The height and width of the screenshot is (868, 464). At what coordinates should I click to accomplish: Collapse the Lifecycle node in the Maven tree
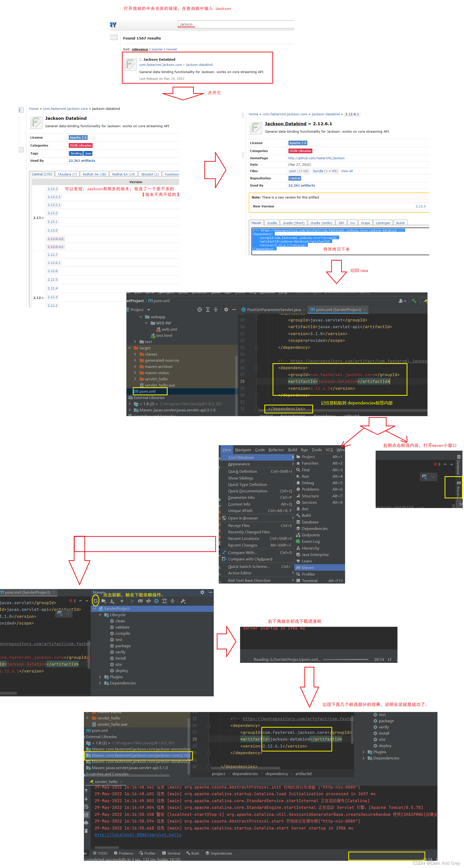tap(100, 615)
